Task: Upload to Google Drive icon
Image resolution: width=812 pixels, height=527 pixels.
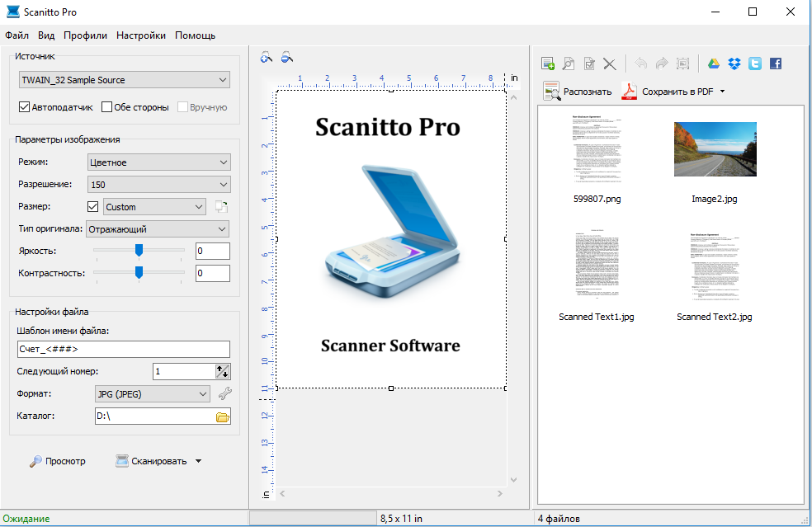Action: pos(715,64)
